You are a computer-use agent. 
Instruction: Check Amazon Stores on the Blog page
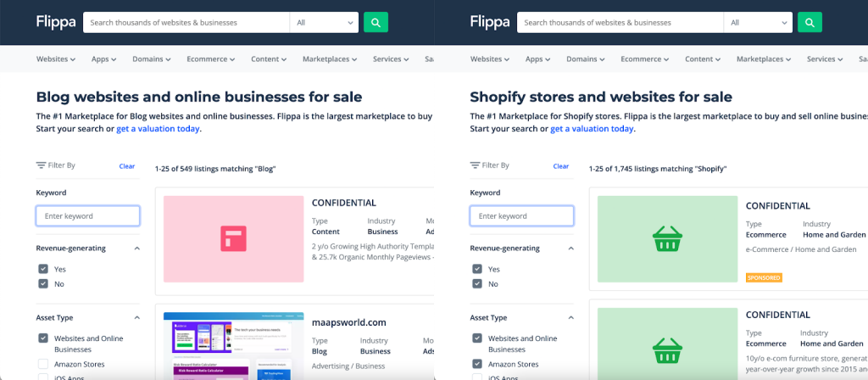point(43,364)
